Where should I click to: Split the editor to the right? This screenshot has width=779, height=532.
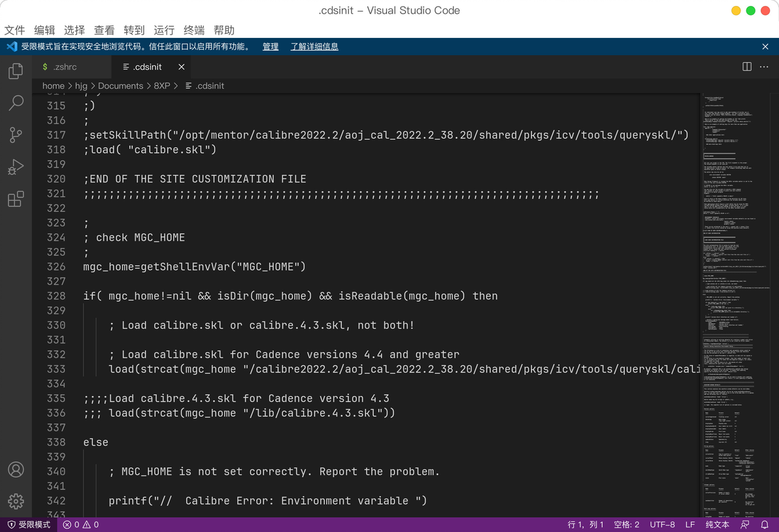click(747, 67)
